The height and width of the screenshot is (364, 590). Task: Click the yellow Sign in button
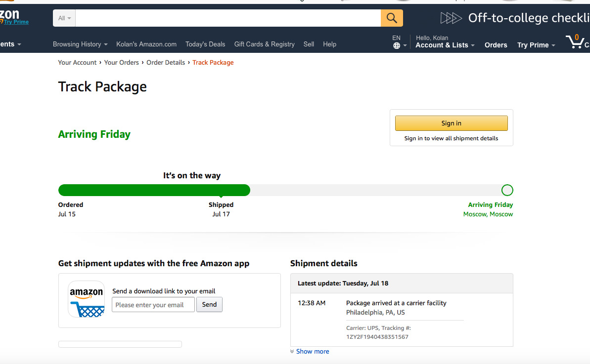[451, 123]
